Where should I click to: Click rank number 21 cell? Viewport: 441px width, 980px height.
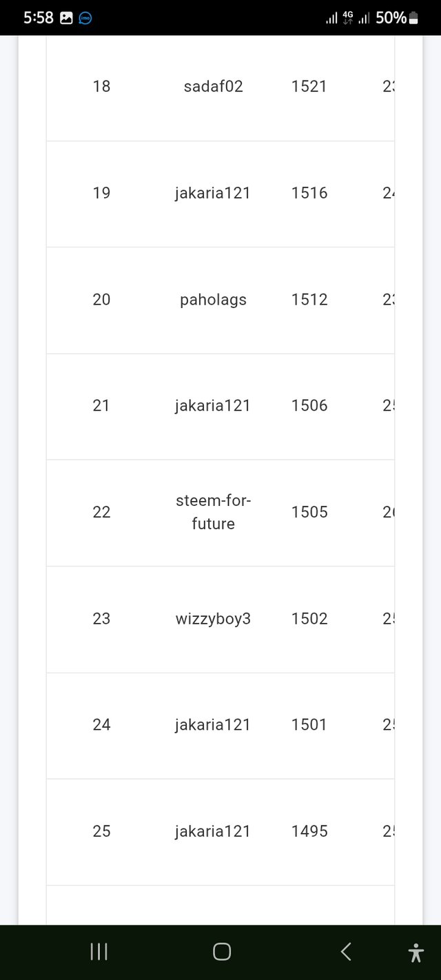click(x=101, y=405)
